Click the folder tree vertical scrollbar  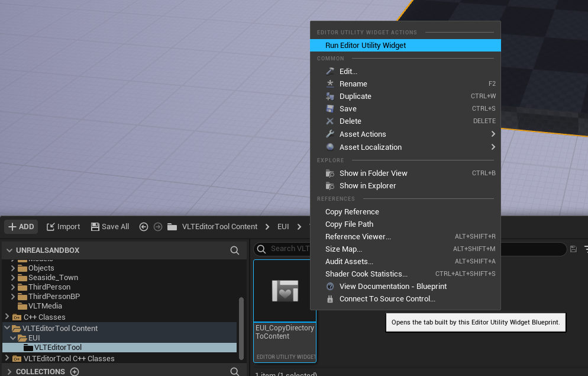coord(241,329)
